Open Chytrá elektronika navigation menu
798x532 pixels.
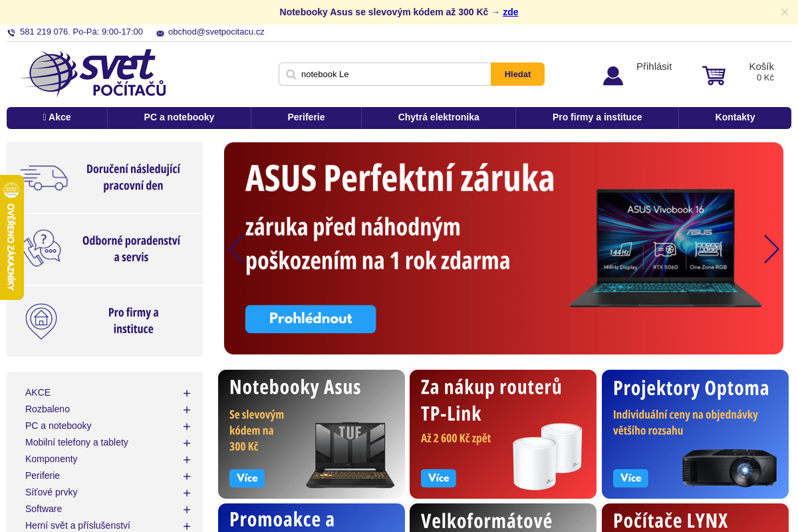(438, 118)
